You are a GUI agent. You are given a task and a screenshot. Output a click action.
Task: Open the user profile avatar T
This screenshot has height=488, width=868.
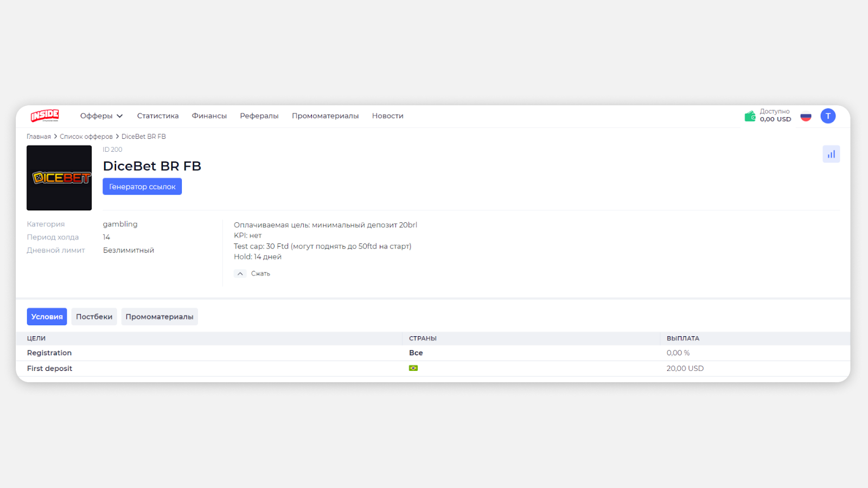(x=828, y=116)
